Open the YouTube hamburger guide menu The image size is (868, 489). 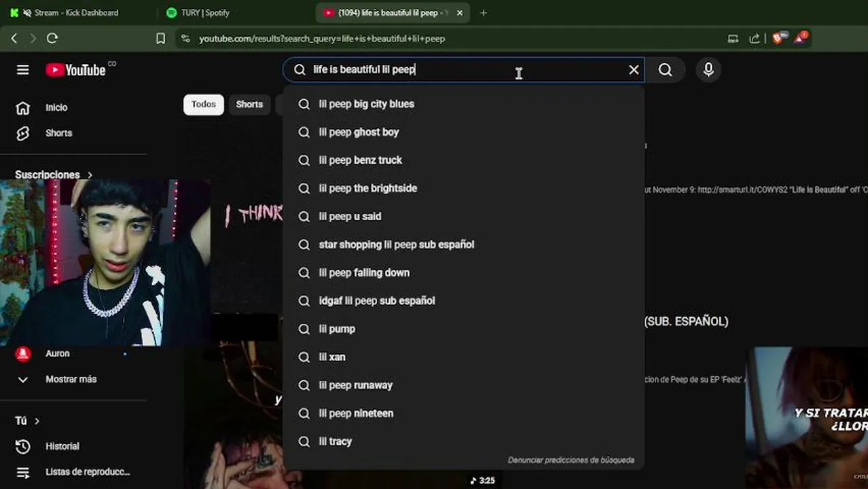click(23, 70)
